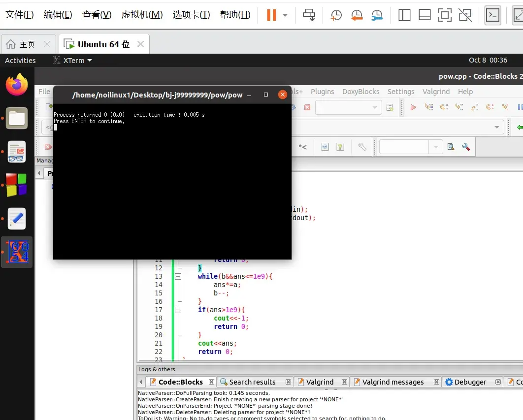Screen dimensions: 523x420
Task: Toggle the library sidebar panel
Action: click(x=404, y=15)
